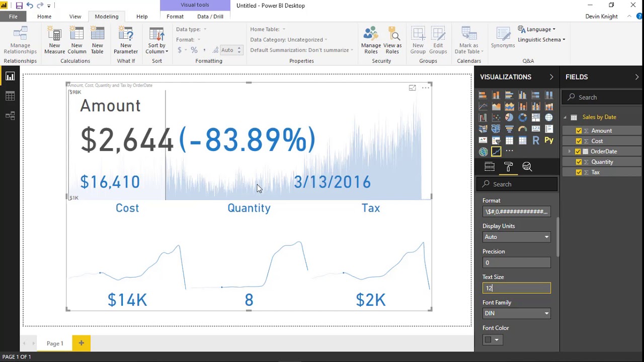Create a New Column
This screenshot has height=362, width=644.
76,41
